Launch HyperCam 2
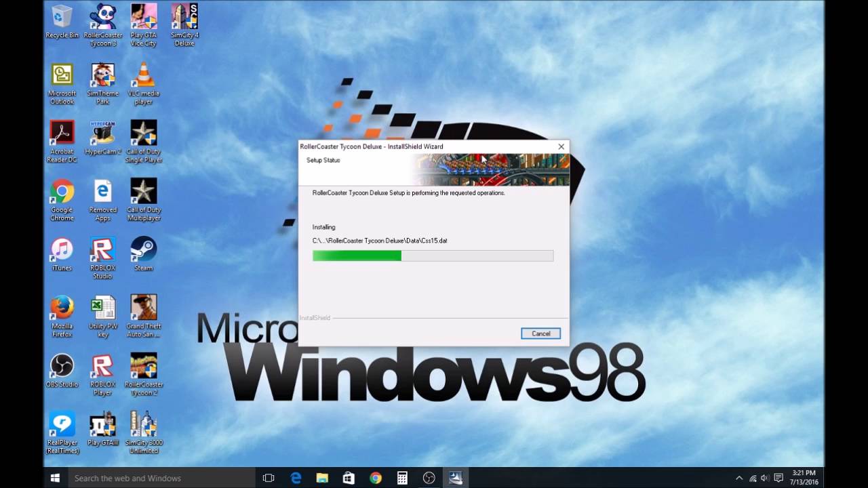Screen dimensions: 868x488 102,134
